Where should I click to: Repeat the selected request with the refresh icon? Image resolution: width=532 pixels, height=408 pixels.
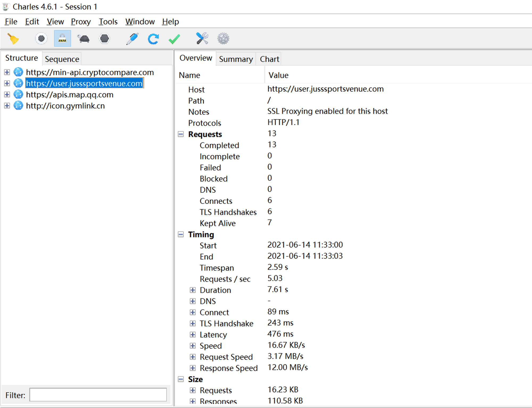pos(153,39)
